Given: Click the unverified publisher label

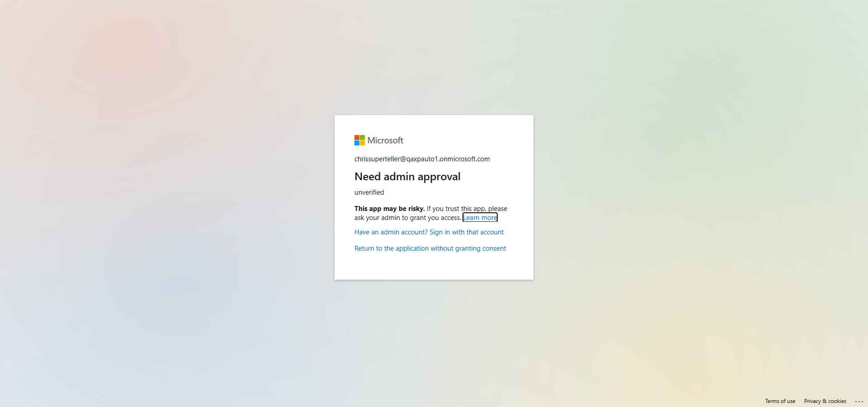Looking at the screenshot, I should point(369,192).
